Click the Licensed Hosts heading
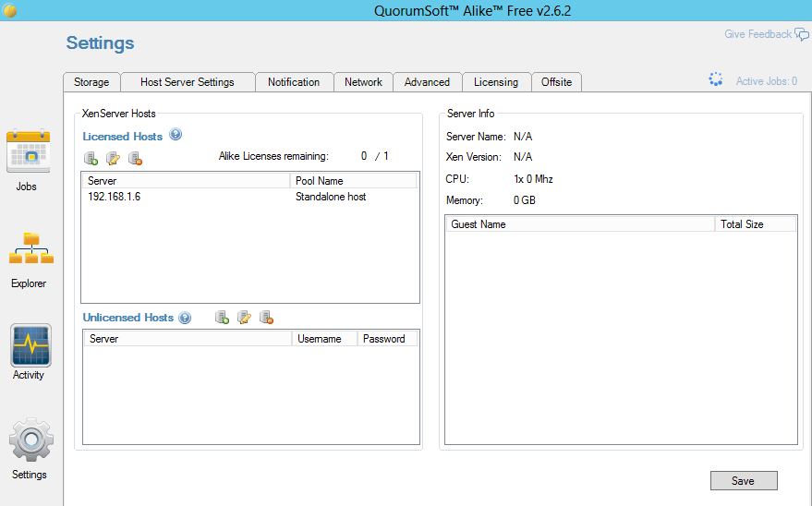 click(x=123, y=137)
